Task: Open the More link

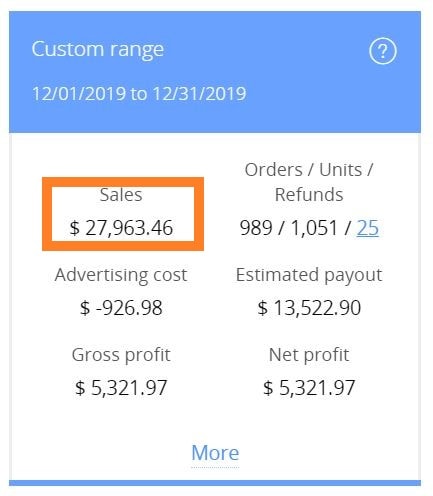Action: [215, 453]
